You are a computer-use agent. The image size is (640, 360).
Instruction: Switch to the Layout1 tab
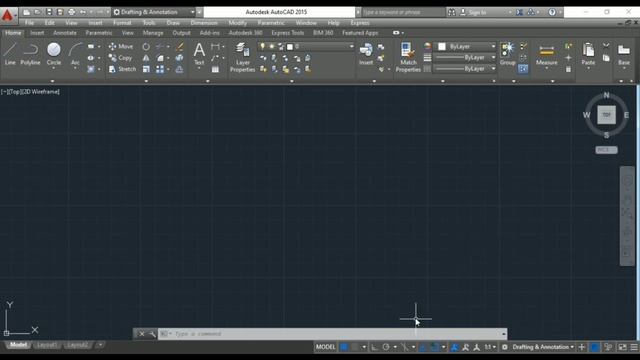tap(47, 345)
